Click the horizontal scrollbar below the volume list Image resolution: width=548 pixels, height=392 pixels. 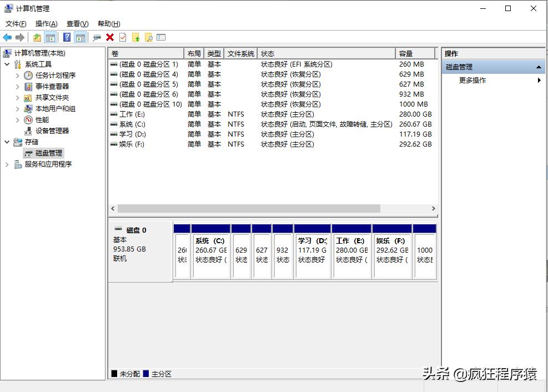[x=250, y=208]
